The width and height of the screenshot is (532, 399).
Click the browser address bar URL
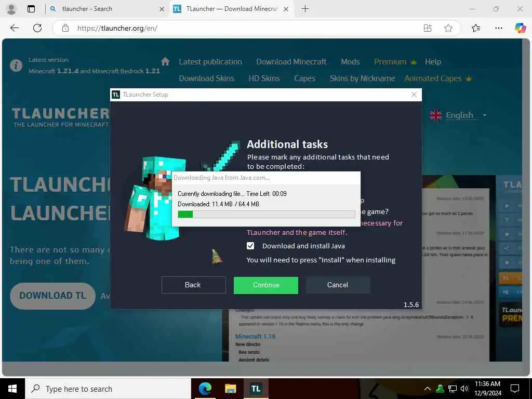pyautogui.click(x=117, y=28)
